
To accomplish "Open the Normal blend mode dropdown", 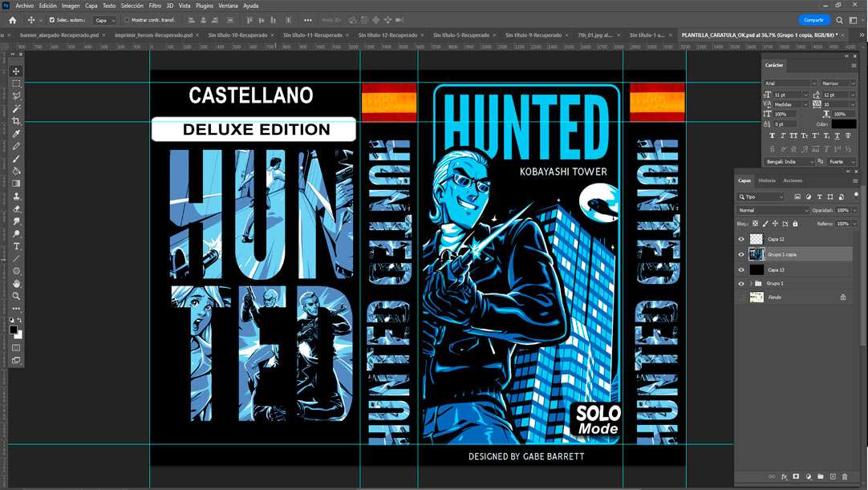I will [x=773, y=210].
